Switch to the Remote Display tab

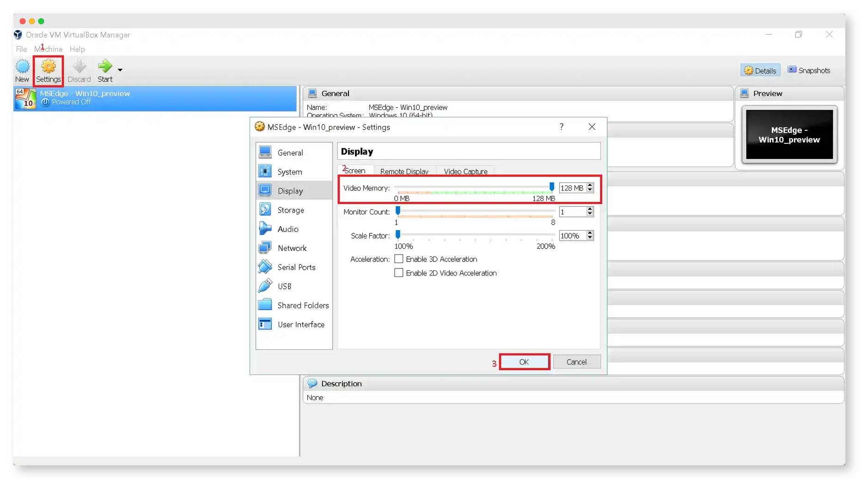tap(404, 171)
